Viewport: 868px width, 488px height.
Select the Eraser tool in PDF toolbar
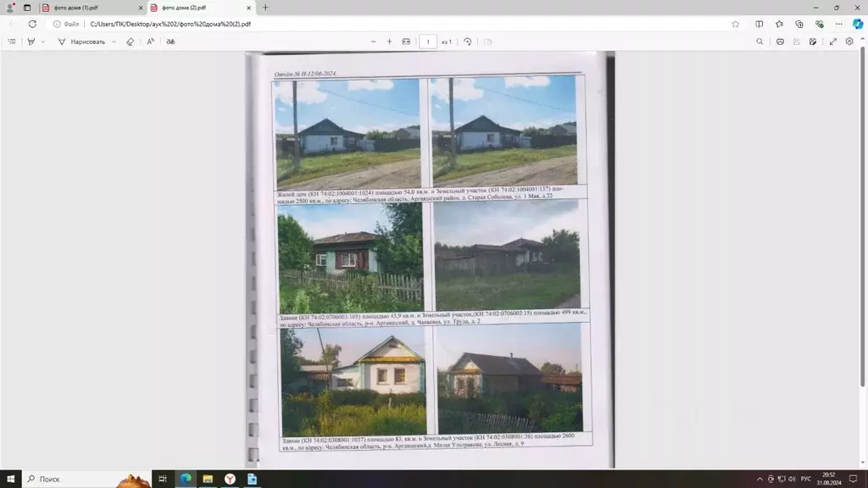130,42
